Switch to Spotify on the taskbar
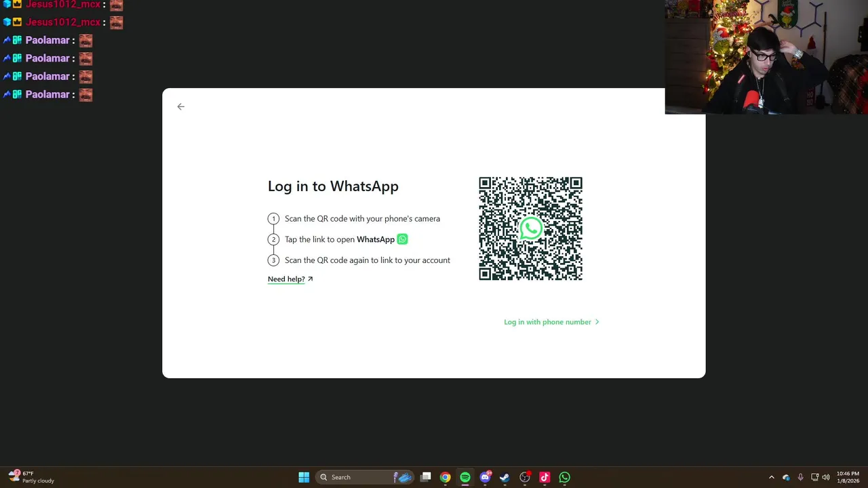Viewport: 868px width, 488px height. coord(465,477)
